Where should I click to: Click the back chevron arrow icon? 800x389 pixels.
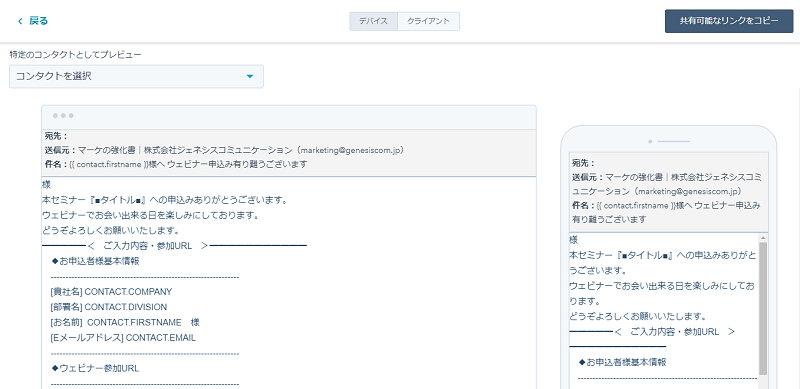(20, 21)
